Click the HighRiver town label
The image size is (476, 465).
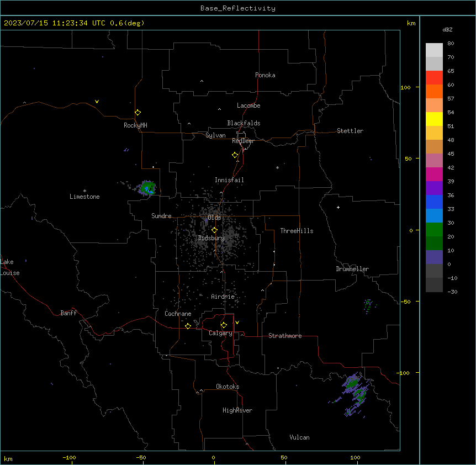(237, 410)
